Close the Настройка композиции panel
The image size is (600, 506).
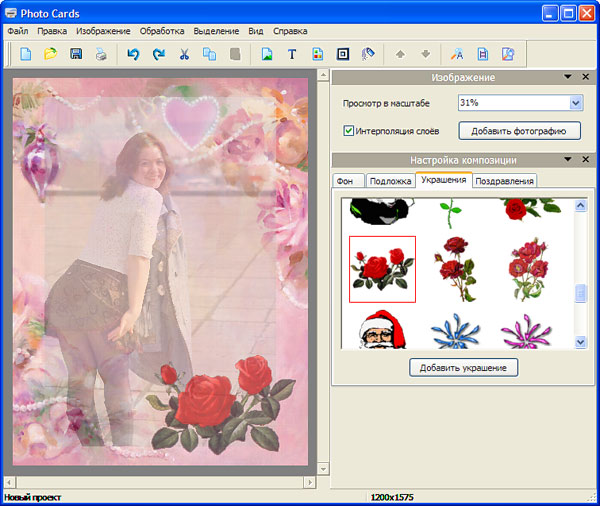pyautogui.click(x=586, y=159)
